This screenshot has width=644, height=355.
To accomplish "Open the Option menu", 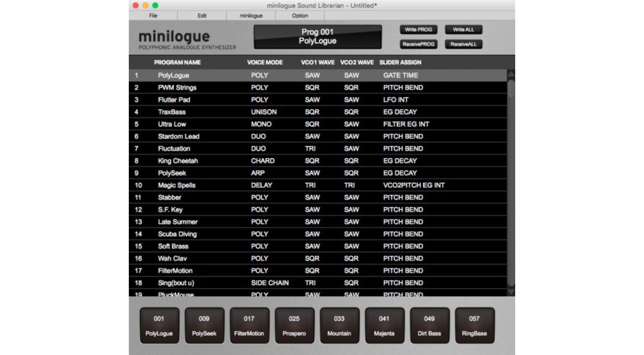I will coord(300,15).
